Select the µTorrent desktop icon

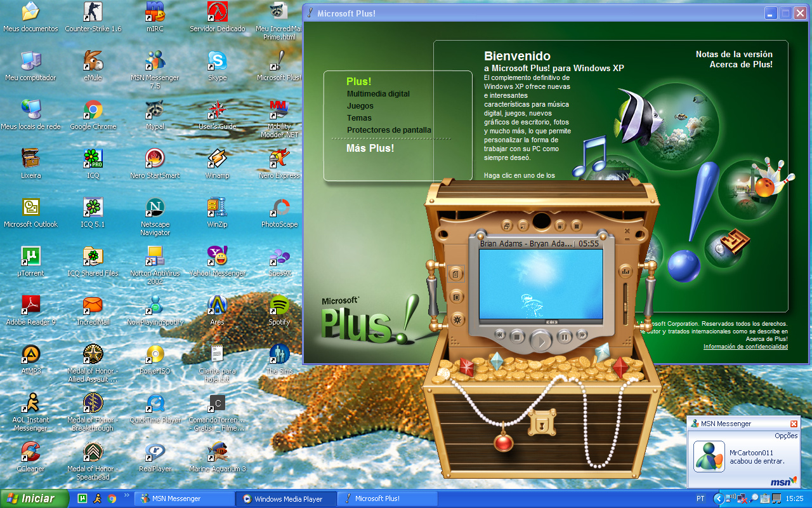coord(31,262)
